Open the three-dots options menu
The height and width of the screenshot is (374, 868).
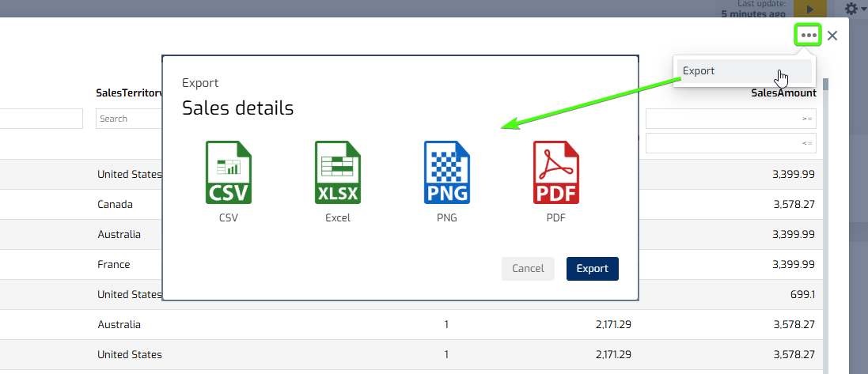[x=808, y=36]
